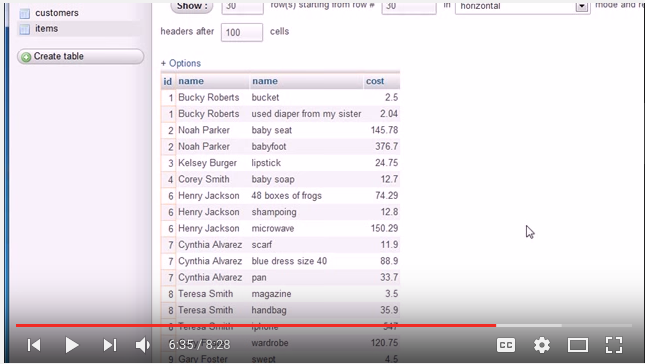
Task: Select cost value 74.29
Action: point(386,196)
